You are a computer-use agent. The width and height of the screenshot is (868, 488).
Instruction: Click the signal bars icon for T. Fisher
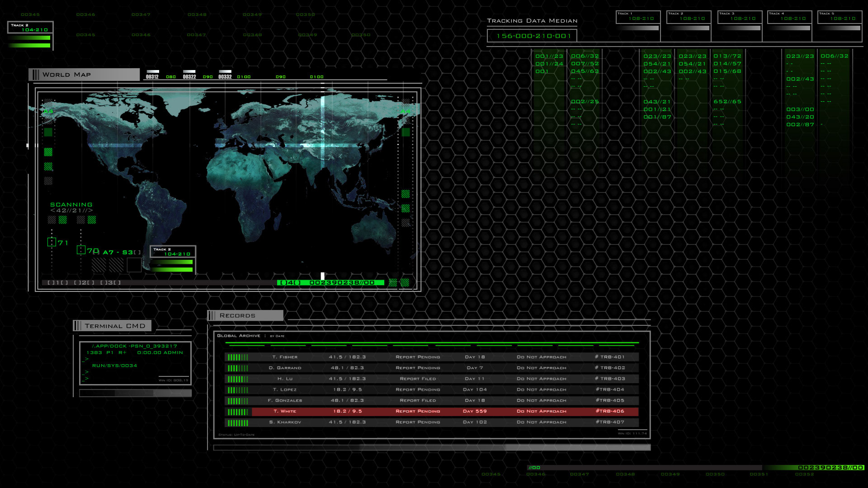coord(238,357)
